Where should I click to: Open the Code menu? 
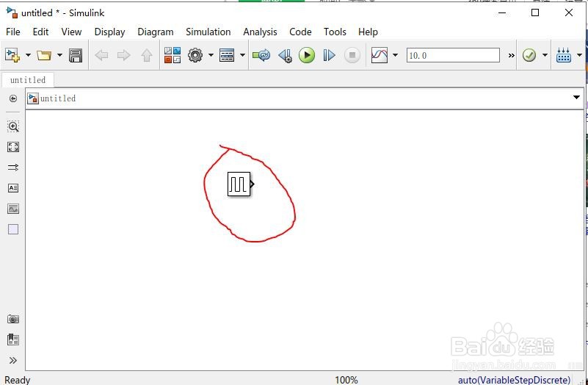point(300,32)
